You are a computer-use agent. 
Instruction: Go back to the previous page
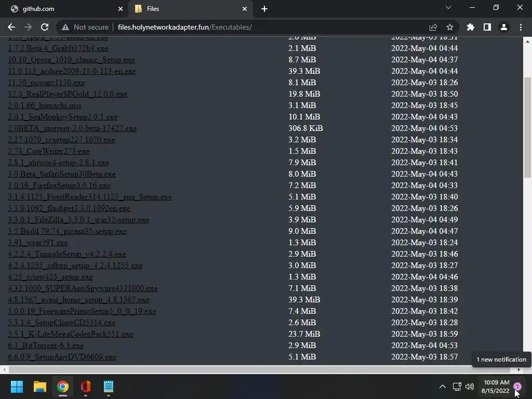(x=11, y=27)
